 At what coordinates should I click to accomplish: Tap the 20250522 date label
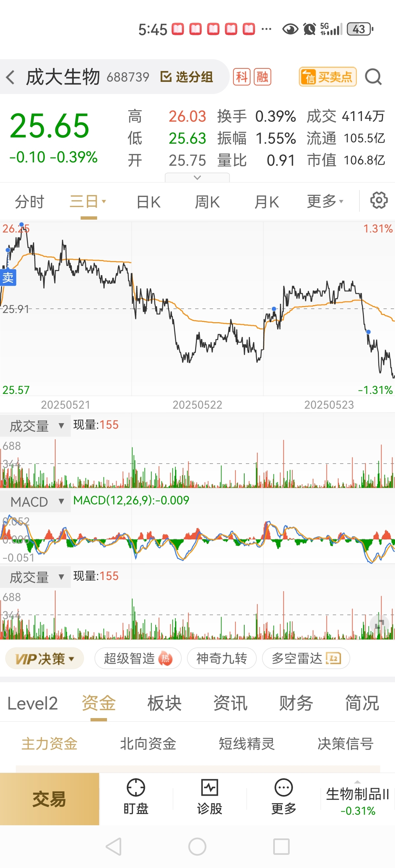[x=197, y=405]
